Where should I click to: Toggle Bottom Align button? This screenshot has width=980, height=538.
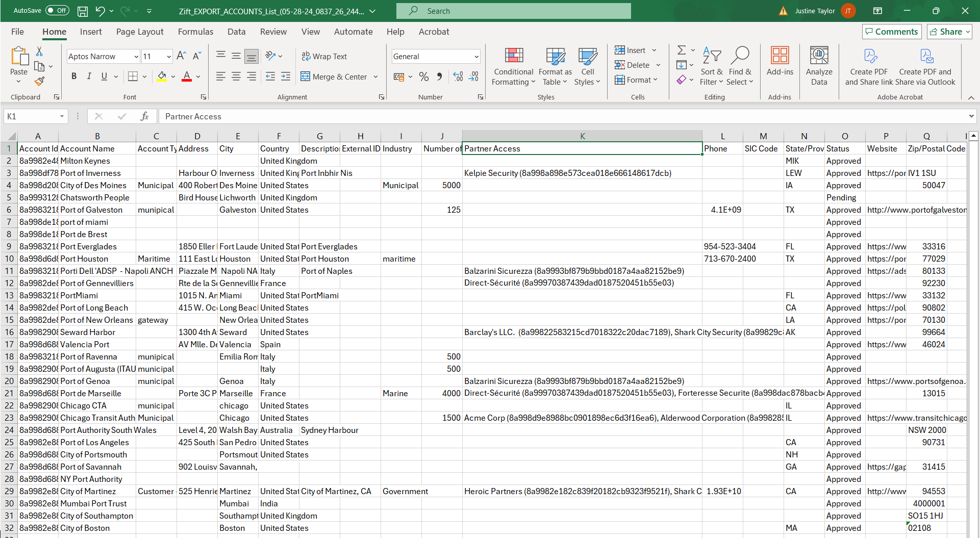coord(252,56)
